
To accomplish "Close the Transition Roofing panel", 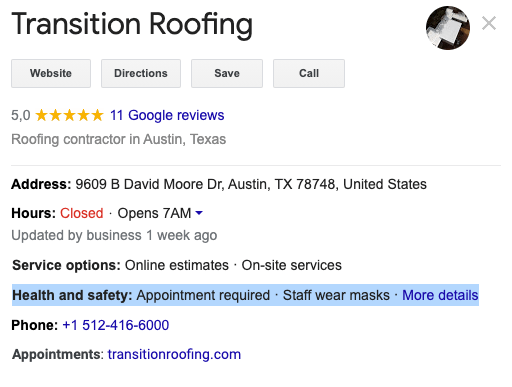I will pyautogui.click(x=489, y=23).
